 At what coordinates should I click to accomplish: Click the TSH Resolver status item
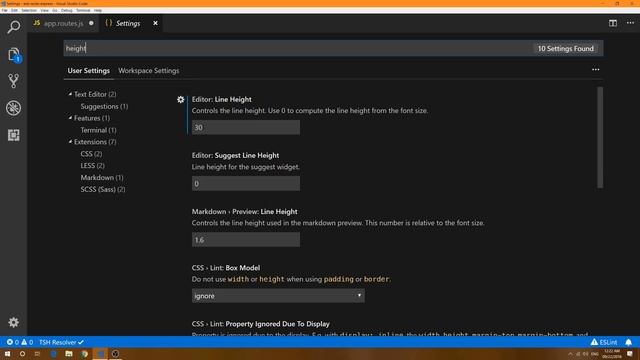coord(61,342)
